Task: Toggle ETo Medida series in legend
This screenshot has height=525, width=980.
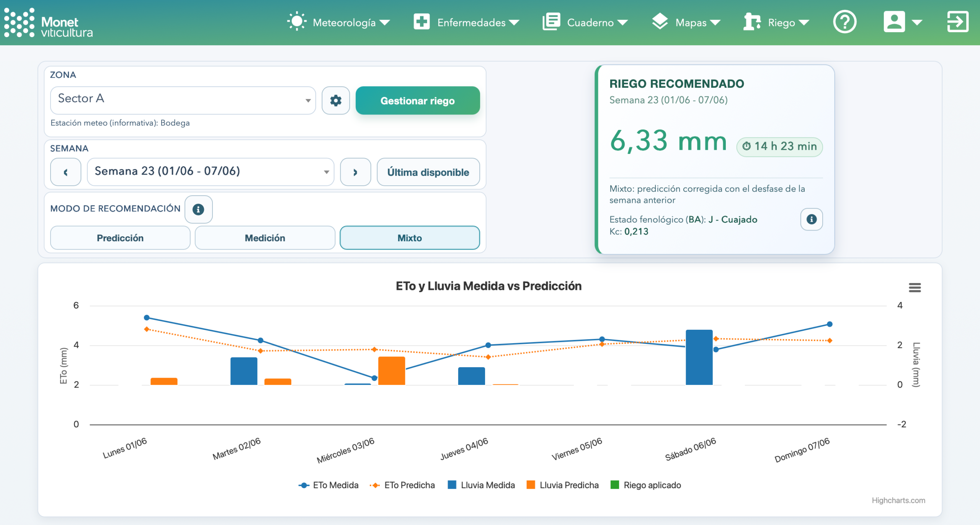Action: pos(328,485)
